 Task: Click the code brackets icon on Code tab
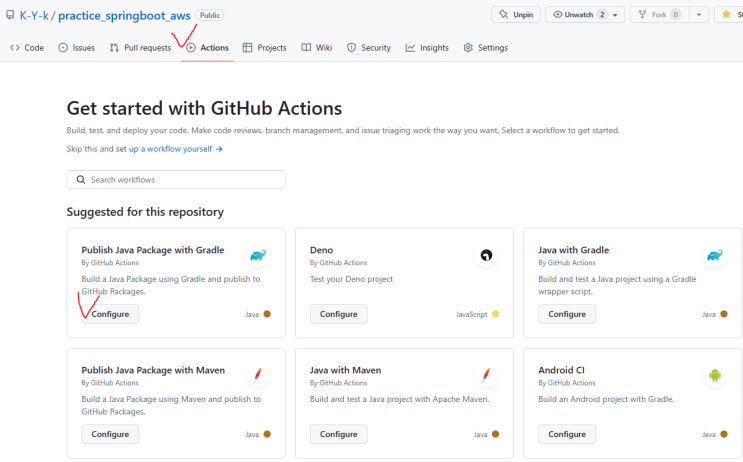(15, 48)
